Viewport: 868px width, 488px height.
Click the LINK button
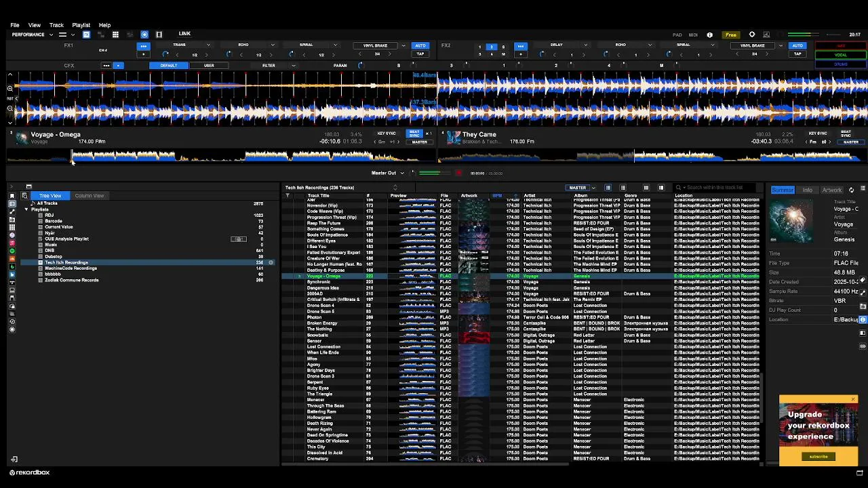point(184,34)
